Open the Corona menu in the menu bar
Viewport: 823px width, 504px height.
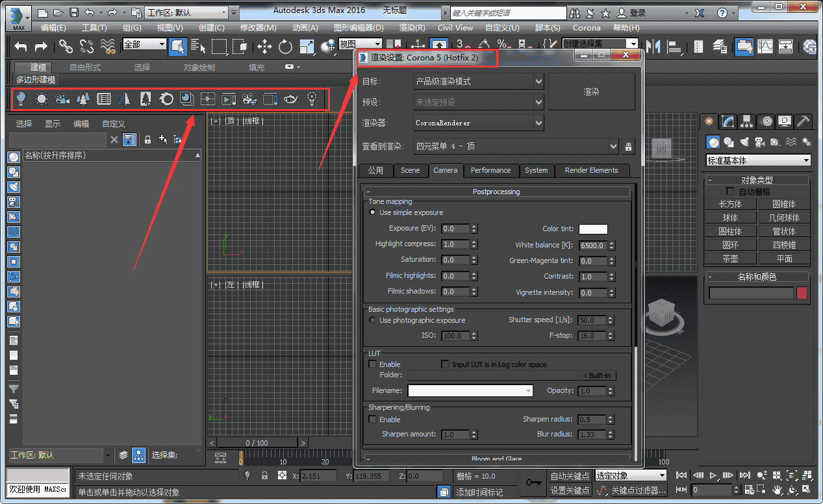[x=587, y=28]
